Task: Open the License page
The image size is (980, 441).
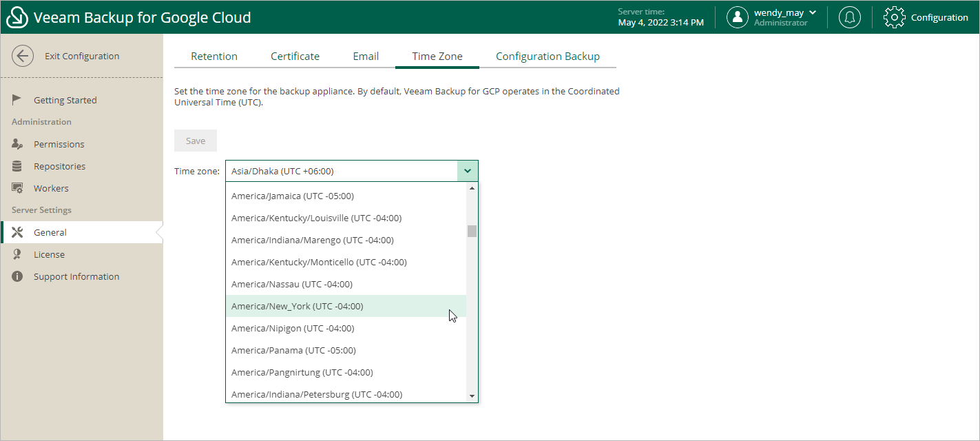Action: (x=49, y=254)
